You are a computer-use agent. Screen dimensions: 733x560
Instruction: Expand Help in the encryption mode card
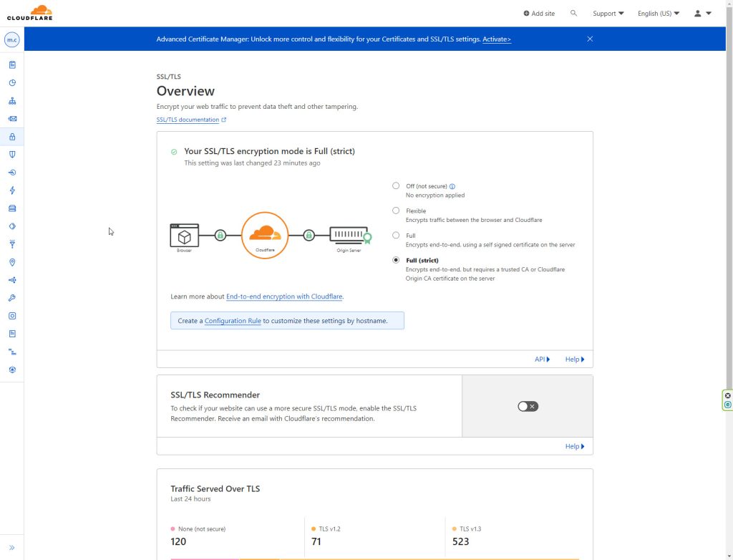pyautogui.click(x=575, y=359)
